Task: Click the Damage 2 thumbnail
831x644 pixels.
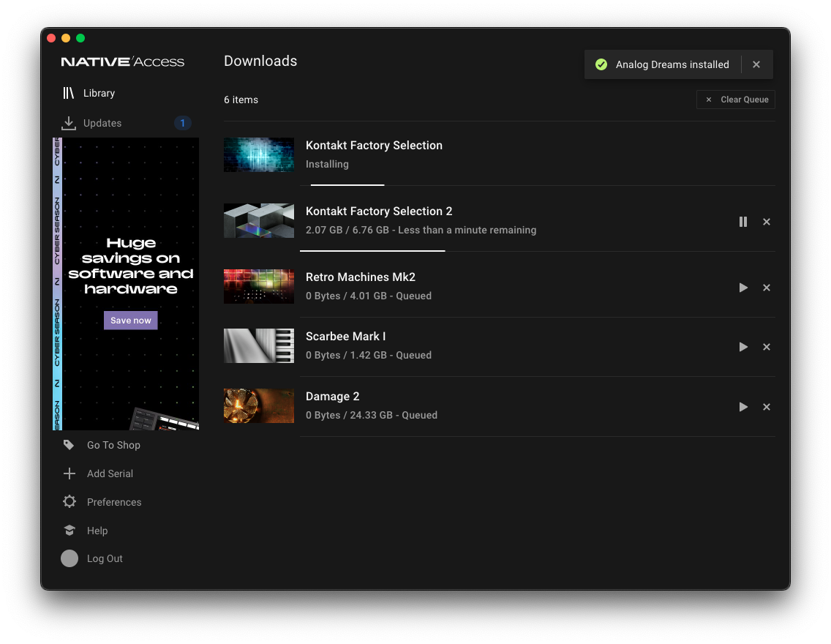Action: coord(259,405)
